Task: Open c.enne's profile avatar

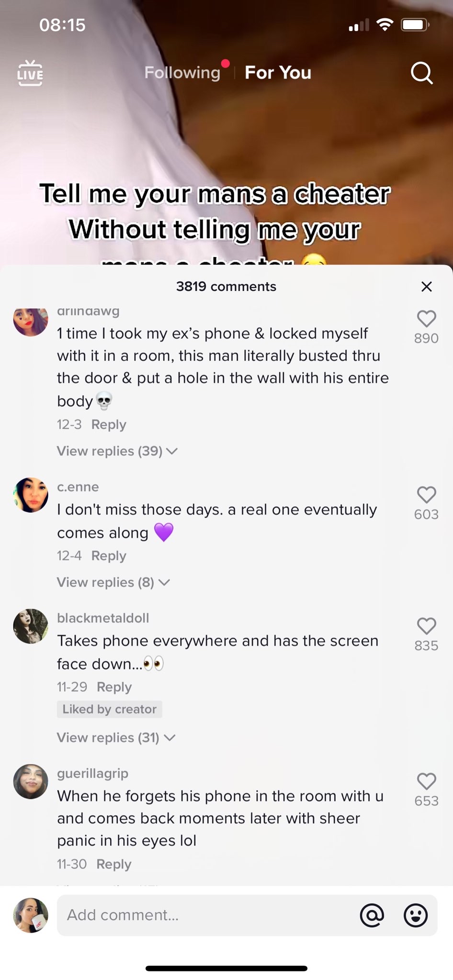Action: (31, 495)
